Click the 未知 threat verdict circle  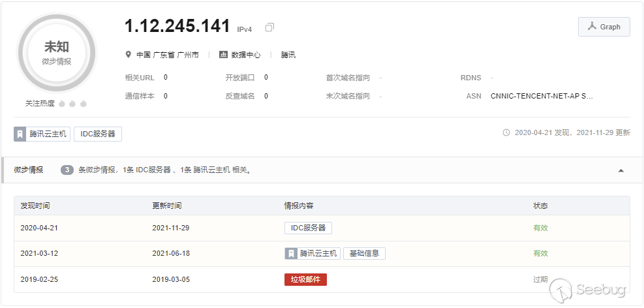point(57,52)
